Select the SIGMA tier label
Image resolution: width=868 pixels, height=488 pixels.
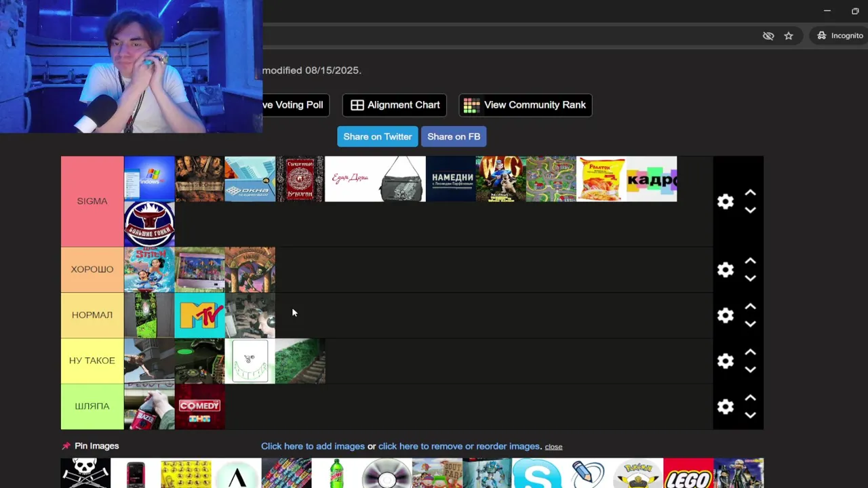click(x=92, y=201)
